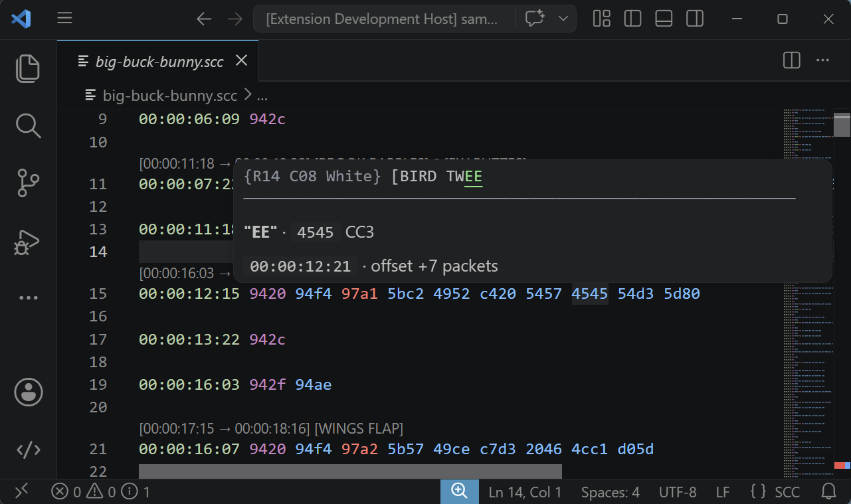851x504 pixels.
Task: Close the big-buck-bunny.scc tab
Action: (x=242, y=60)
